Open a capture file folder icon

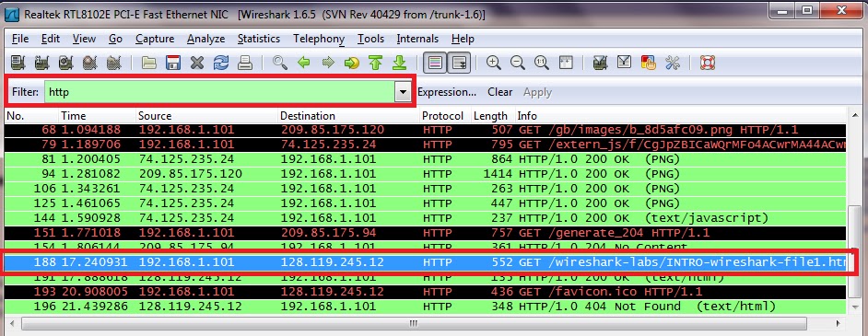pyautogui.click(x=148, y=63)
